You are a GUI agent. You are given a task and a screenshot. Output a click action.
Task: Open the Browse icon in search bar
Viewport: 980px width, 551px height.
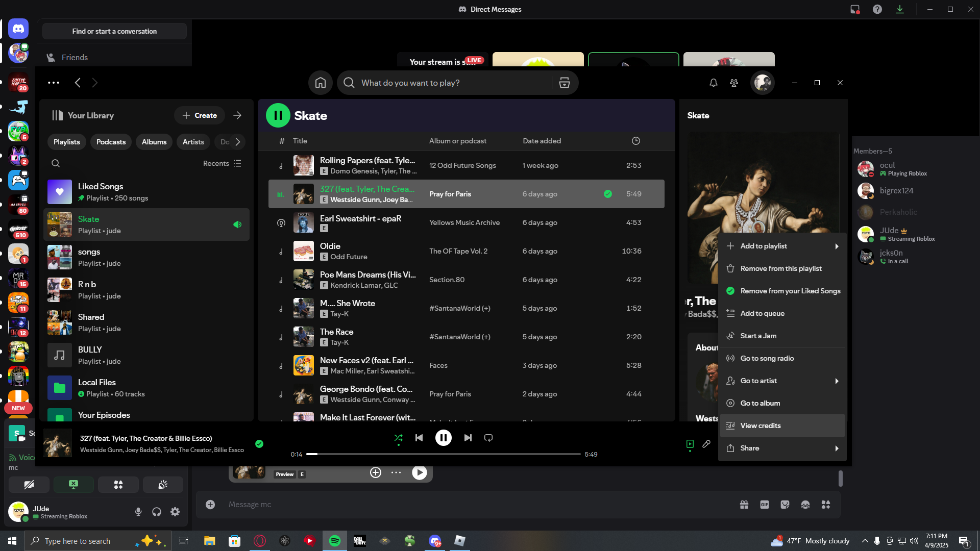564,83
